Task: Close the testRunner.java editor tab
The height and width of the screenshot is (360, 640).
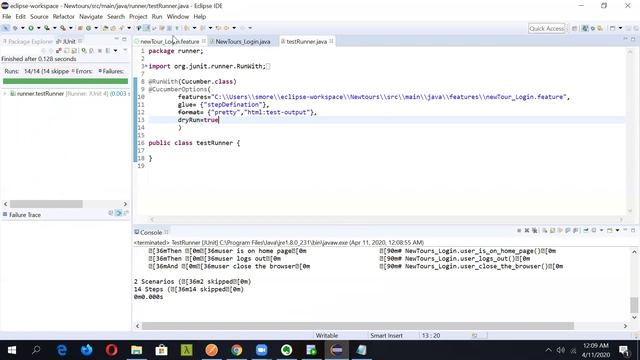Action: (331, 41)
